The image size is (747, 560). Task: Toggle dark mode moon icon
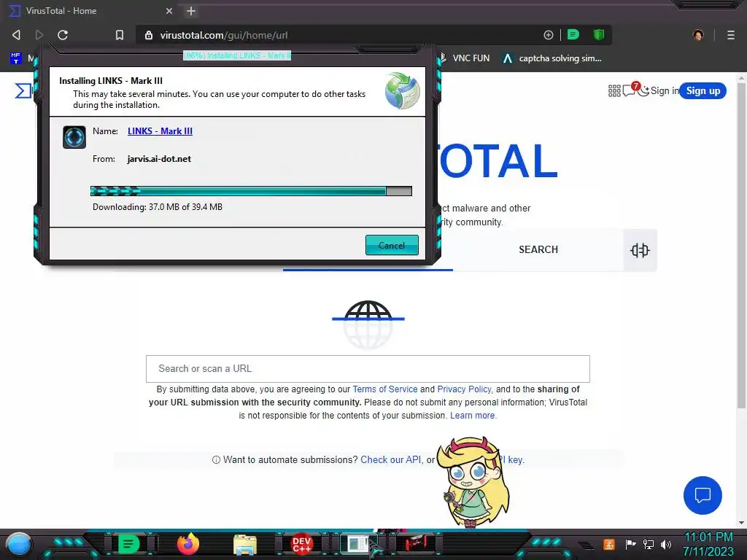(x=643, y=90)
